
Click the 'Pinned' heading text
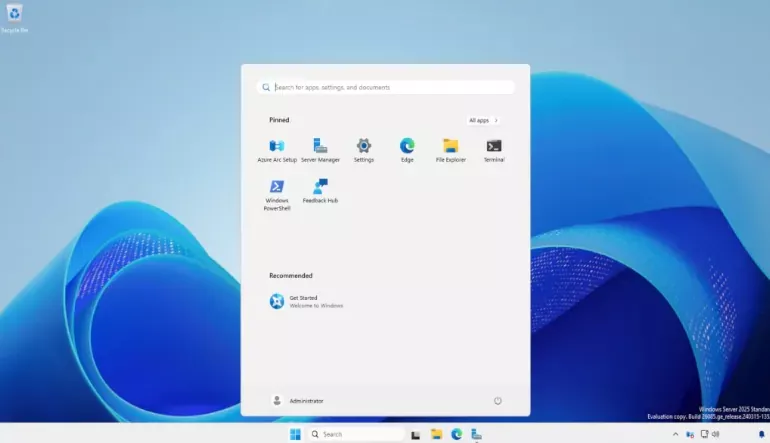click(279, 120)
